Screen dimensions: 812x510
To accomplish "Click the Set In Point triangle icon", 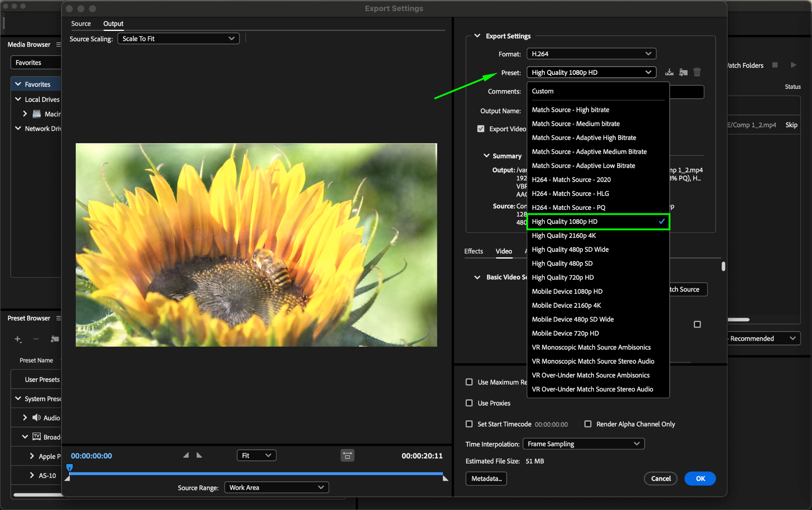I will pos(186,455).
